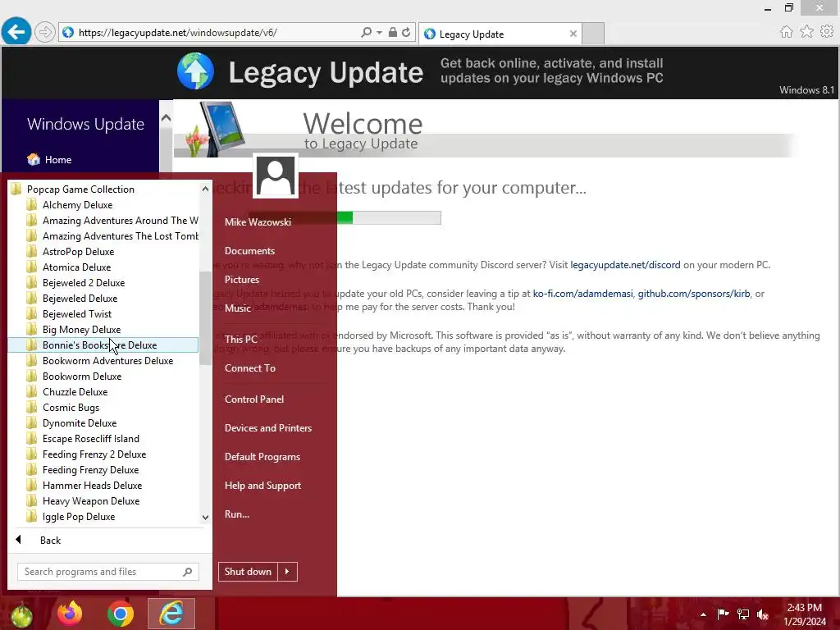Open address bar dropdown arrow
The height and width of the screenshot is (630, 840).
coord(379,32)
